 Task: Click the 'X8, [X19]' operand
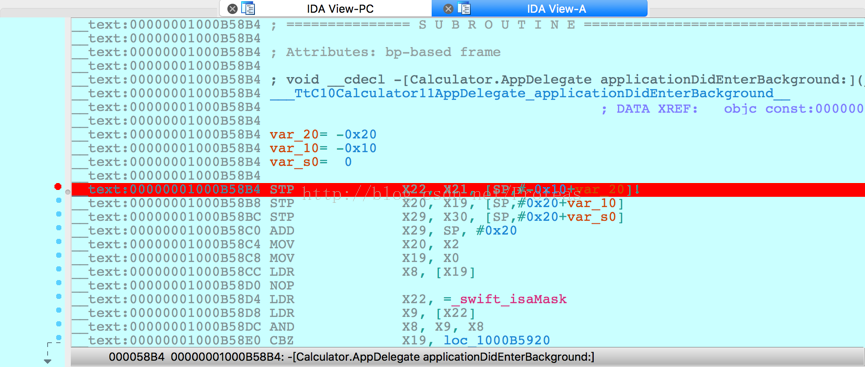click(x=438, y=272)
